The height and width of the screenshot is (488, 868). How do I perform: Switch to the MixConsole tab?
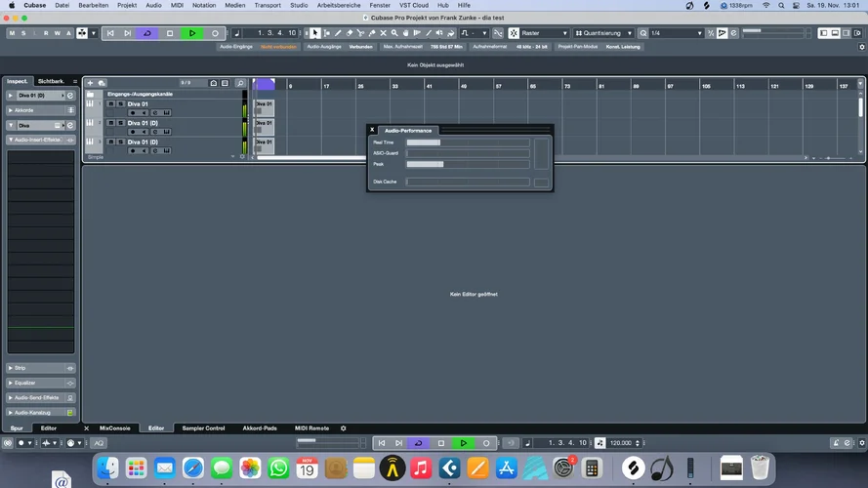pos(113,428)
